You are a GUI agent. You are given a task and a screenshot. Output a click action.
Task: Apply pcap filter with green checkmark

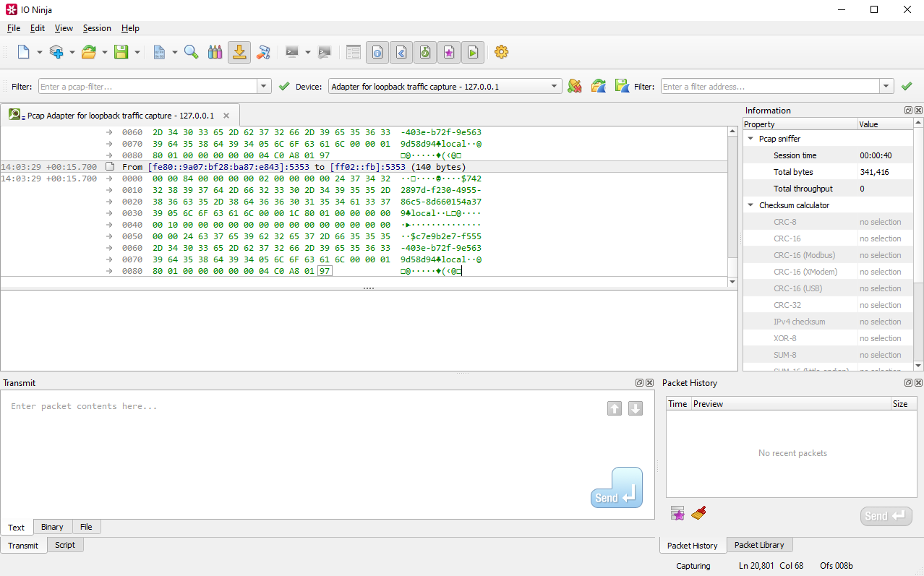[284, 87]
